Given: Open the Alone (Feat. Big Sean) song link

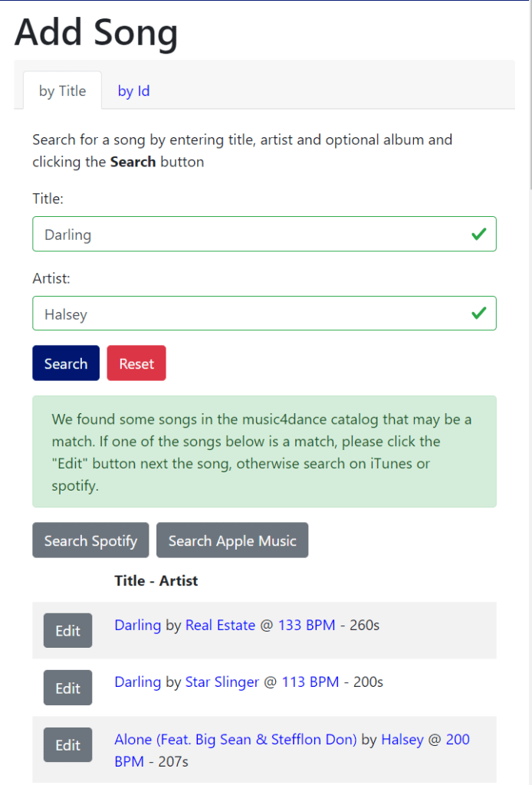Looking at the screenshot, I should (x=235, y=739).
